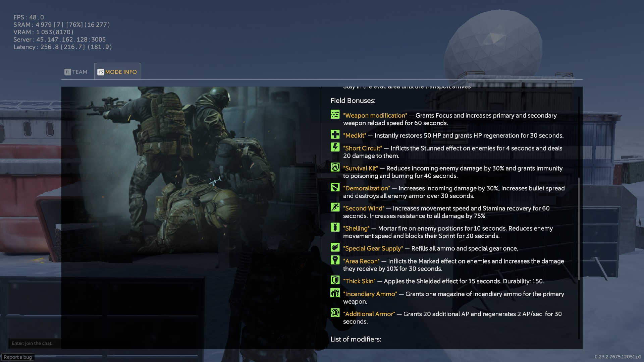Click the "Weapon modification" yellow label
This screenshot has width=644, height=362.
pyautogui.click(x=375, y=116)
